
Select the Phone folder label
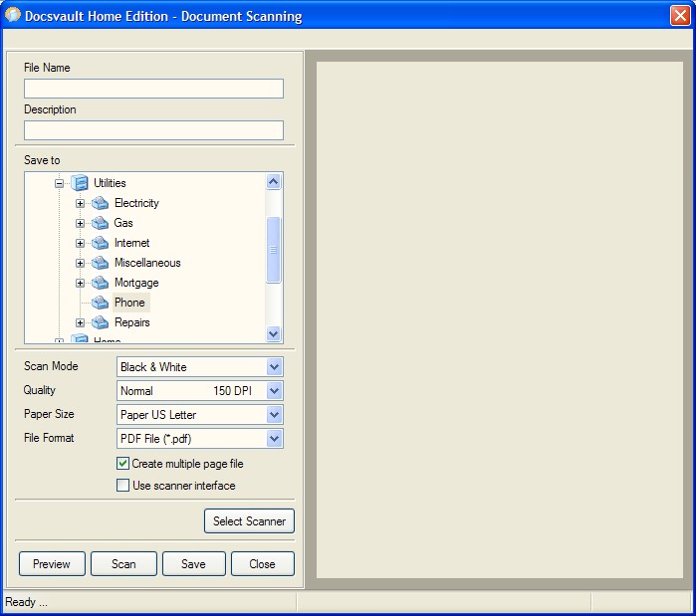coord(129,303)
